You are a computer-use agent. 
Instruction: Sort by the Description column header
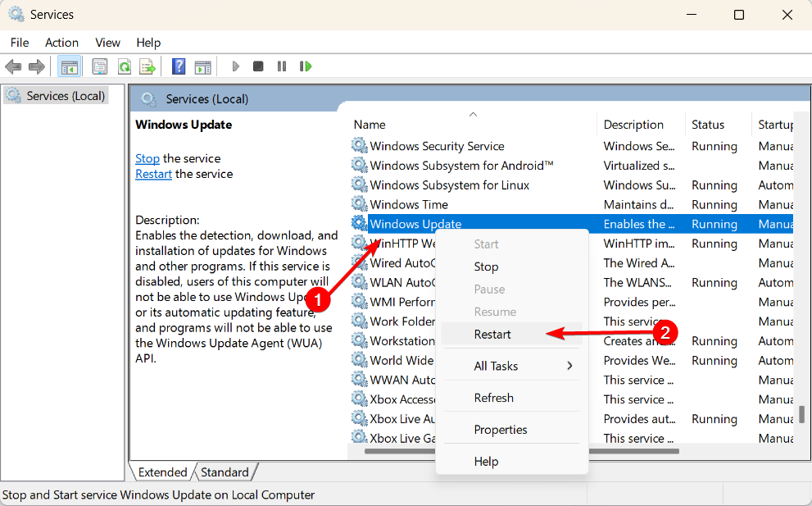pos(641,125)
